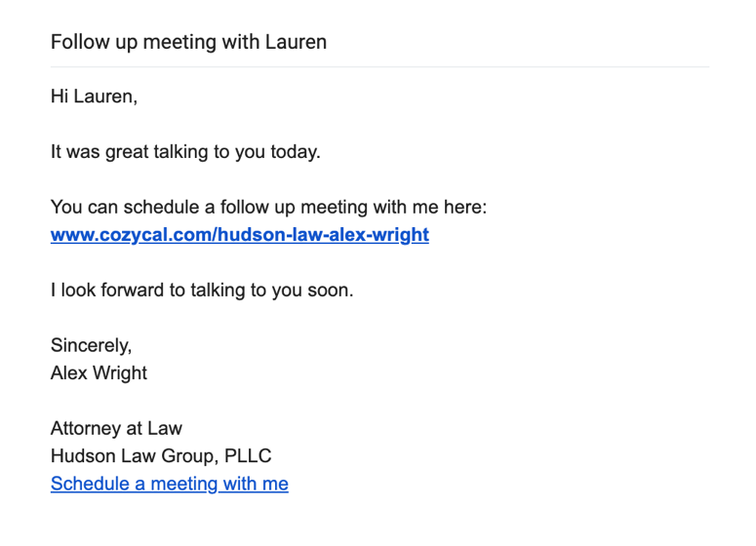This screenshot has width=756, height=546.
Task: Click the "Sincerely," closing line
Action: (91, 346)
